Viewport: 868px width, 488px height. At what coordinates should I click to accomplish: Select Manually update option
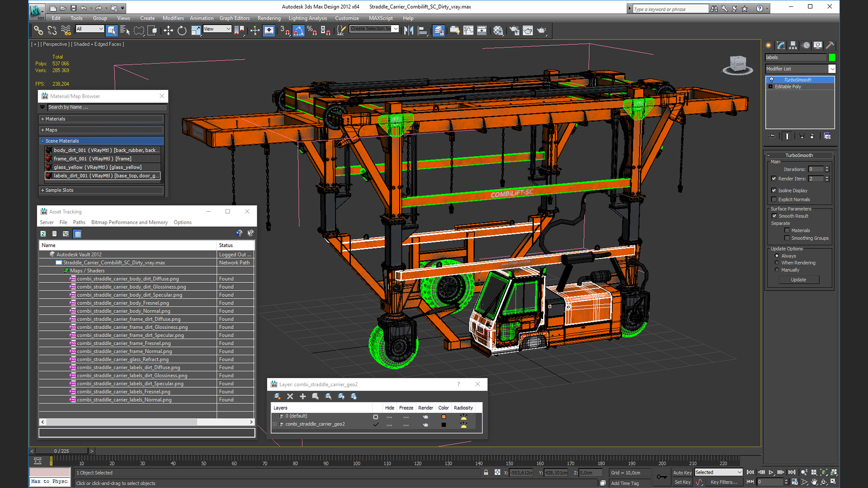[777, 270]
